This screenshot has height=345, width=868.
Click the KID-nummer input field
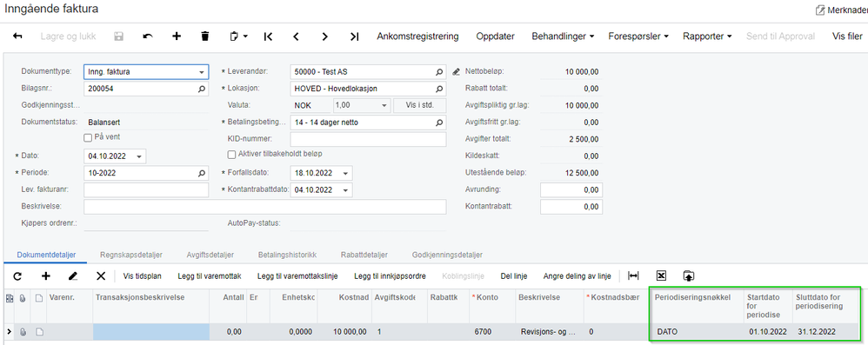pos(368,139)
